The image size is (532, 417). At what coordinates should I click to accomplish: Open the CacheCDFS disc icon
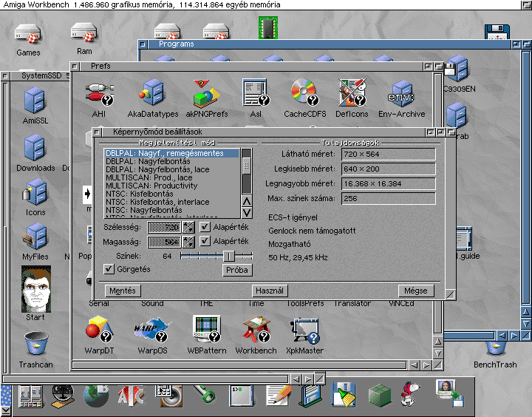coord(301,94)
